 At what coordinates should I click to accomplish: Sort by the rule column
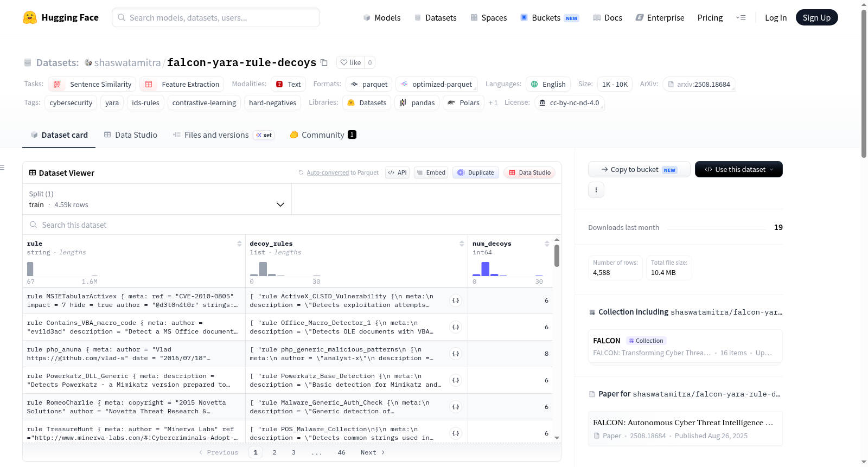239,244
